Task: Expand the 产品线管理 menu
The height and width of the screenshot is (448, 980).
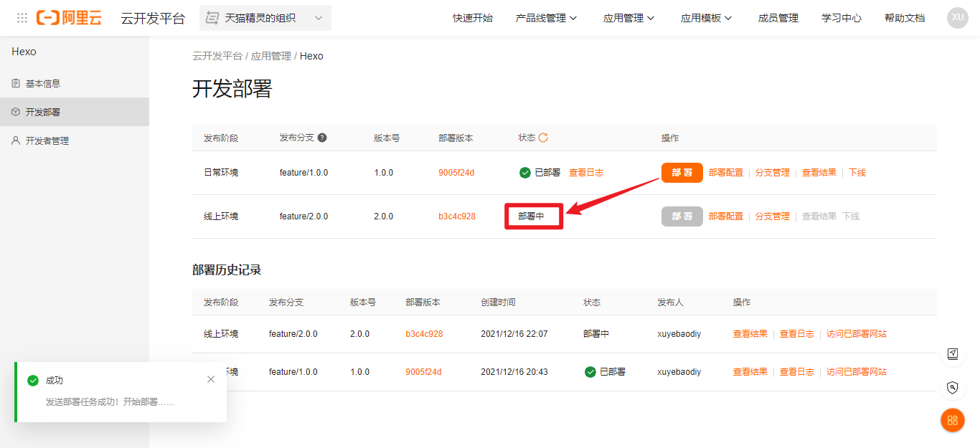Action: [x=547, y=18]
